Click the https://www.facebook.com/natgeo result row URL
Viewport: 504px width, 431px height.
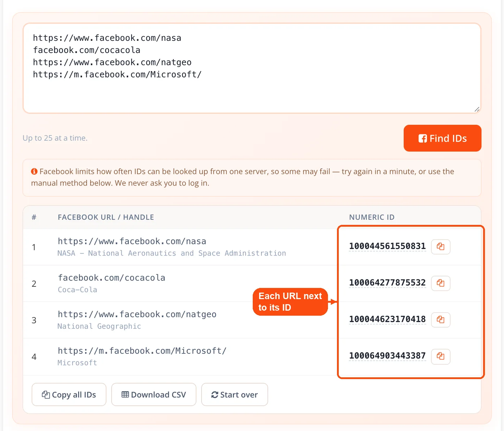tap(137, 314)
